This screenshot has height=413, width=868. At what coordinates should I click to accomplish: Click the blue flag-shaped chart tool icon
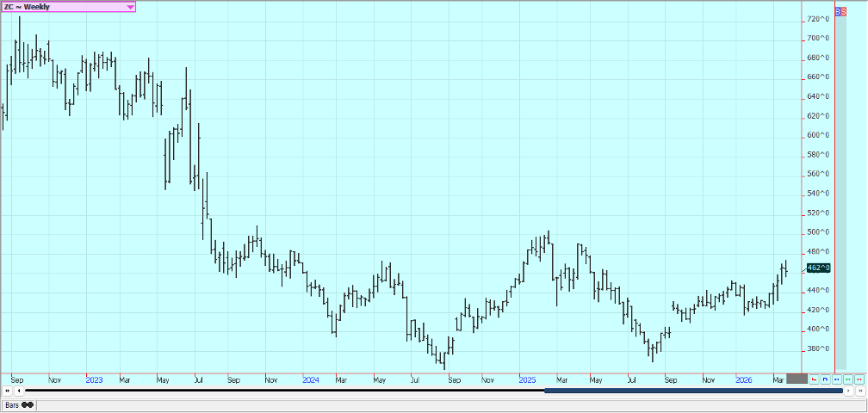[x=826, y=379]
